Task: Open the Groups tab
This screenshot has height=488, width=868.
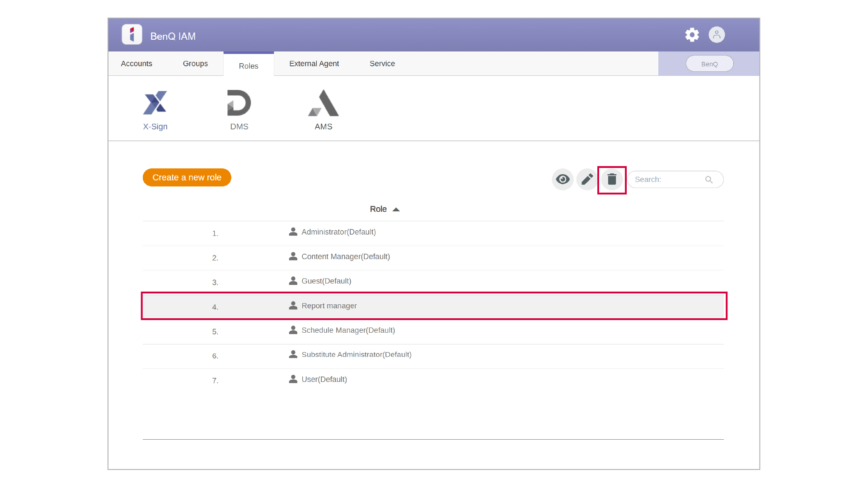Action: [x=195, y=63]
